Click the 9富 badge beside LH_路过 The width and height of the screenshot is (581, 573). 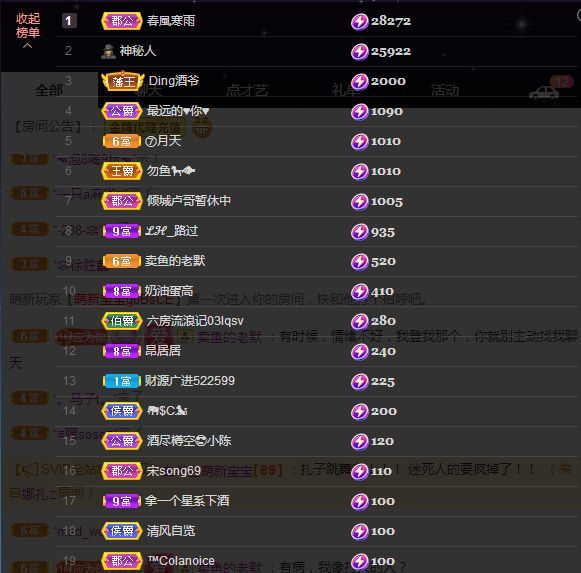pyautogui.click(x=122, y=231)
